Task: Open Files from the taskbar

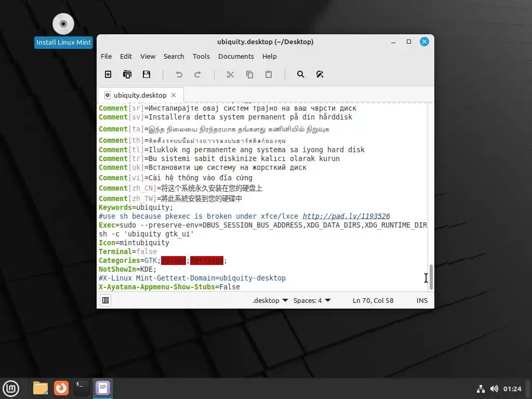Action: pos(41,388)
